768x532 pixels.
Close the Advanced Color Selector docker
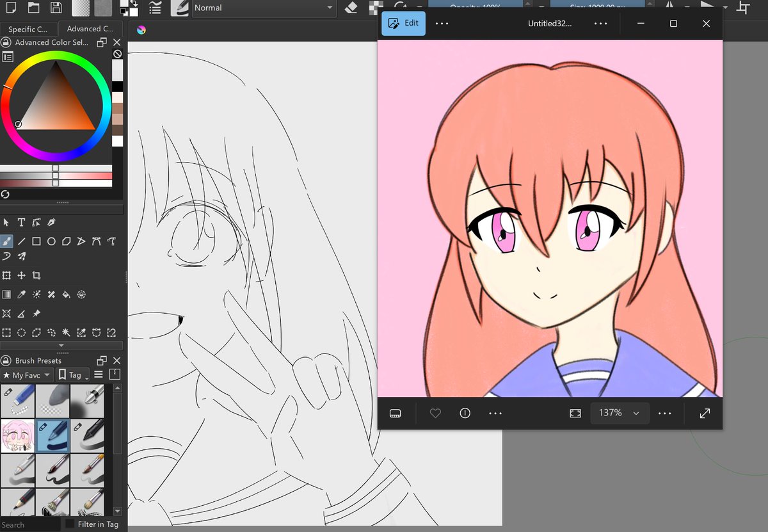coord(117,42)
